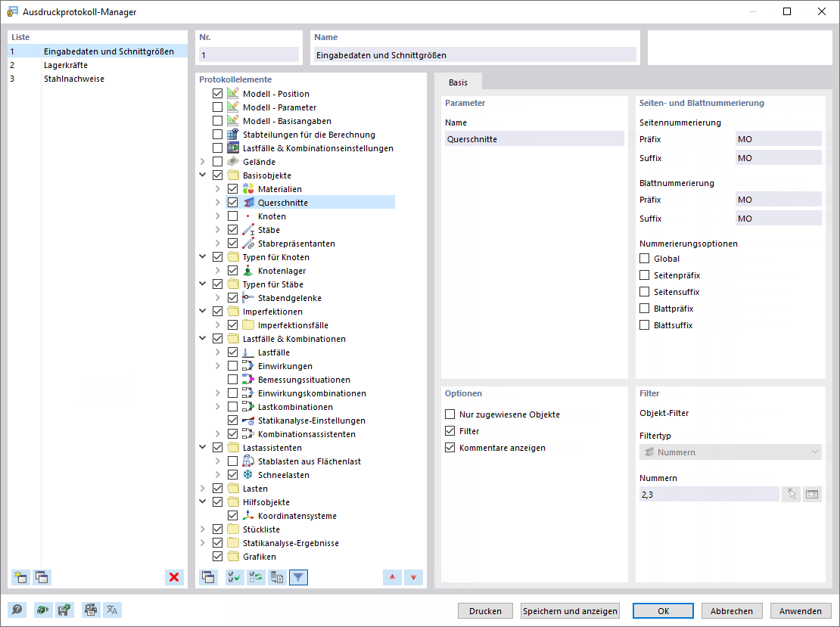The width and height of the screenshot is (840, 627).
Task: Click the save-as-default icon in bottom bar
Action: 64,610
